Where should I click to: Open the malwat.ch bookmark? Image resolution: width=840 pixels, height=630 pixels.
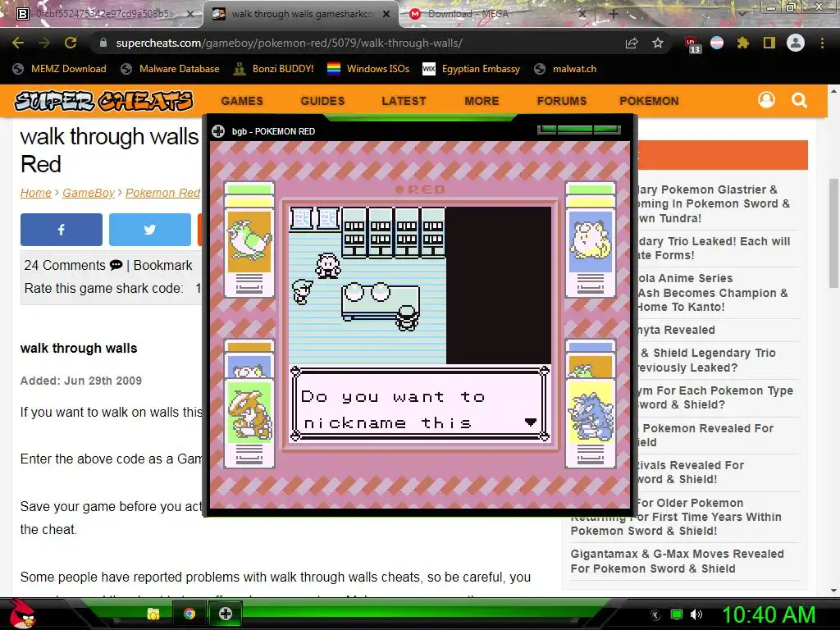click(x=566, y=69)
